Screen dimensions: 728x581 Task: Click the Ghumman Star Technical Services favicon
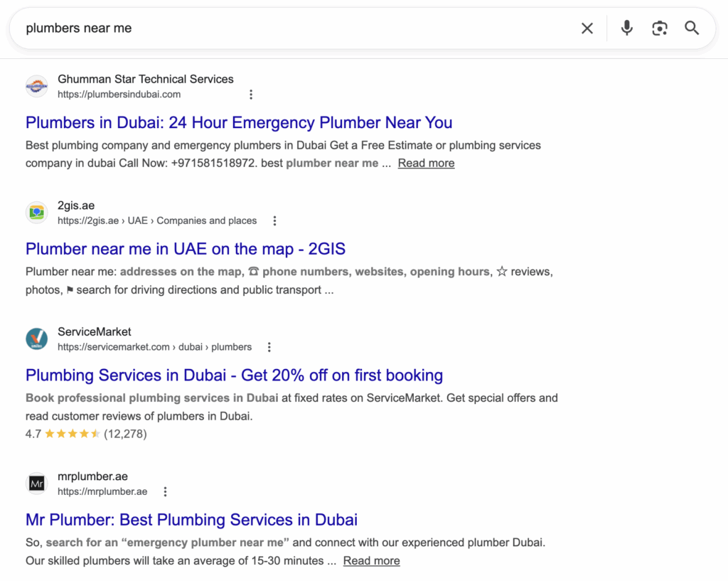tap(36, 86)
